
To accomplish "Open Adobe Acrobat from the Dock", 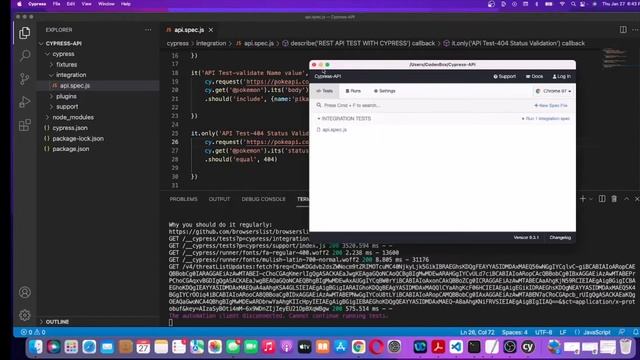I will [x=438, y=347].
